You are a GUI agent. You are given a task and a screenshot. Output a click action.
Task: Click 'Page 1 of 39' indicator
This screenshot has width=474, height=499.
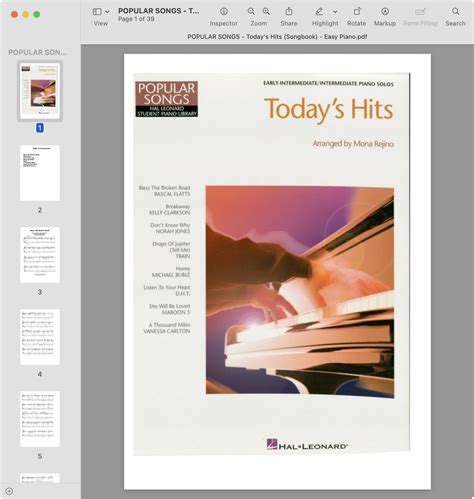[136, 19]
